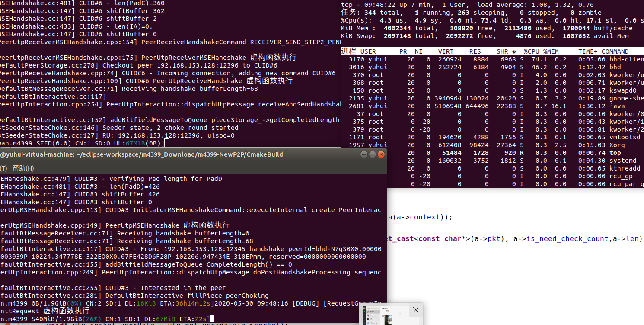Select the kswapd0 process row

[492, 90]
